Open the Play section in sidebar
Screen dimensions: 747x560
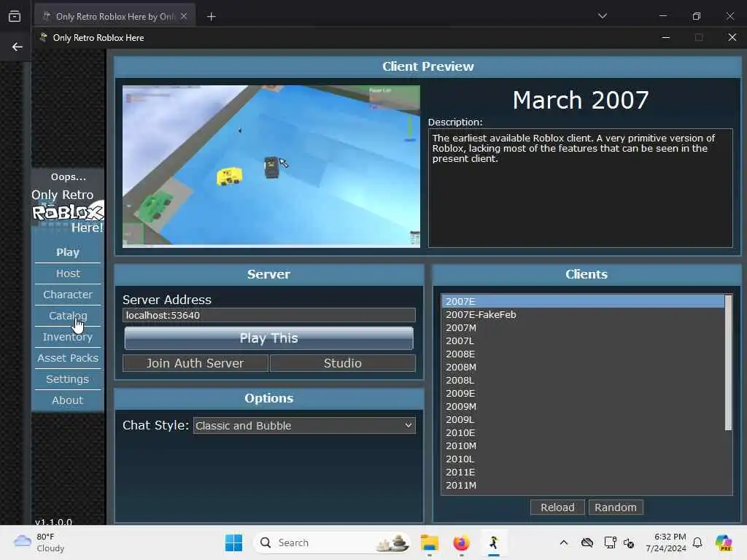(x=68, y=252)
